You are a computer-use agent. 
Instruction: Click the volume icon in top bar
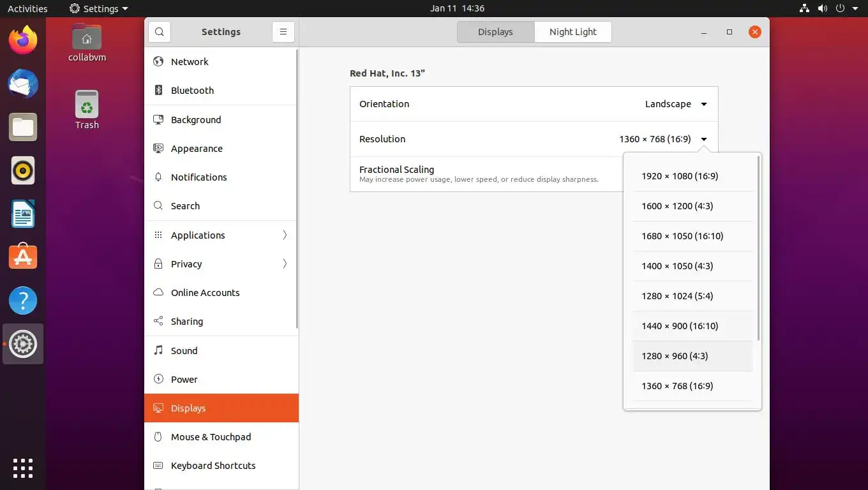coord(823,9)
